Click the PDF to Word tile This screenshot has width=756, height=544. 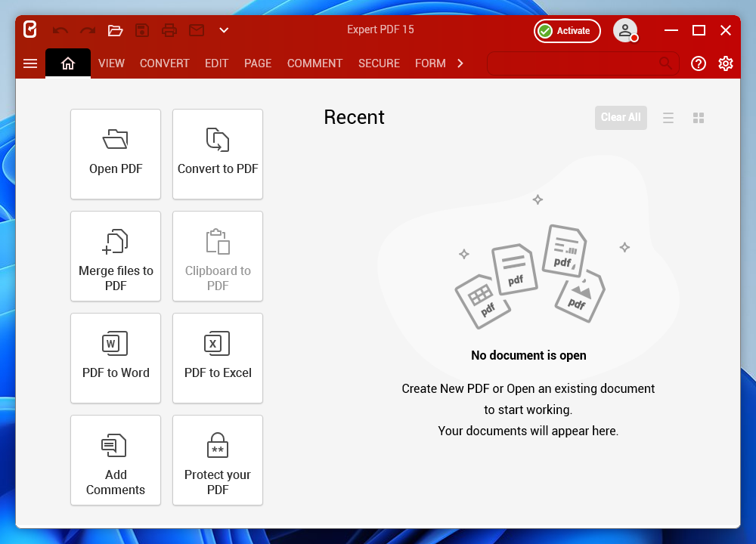tap(116, 357)
